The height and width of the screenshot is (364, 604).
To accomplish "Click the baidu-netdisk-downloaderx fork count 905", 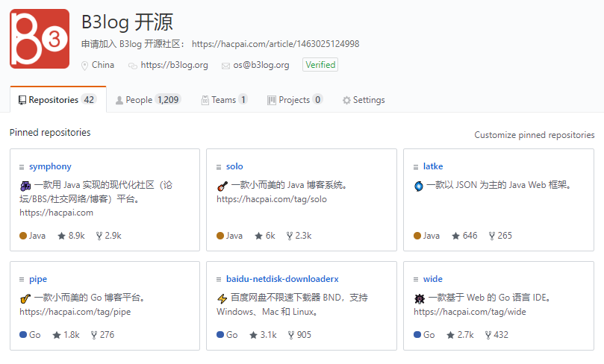I will point(299,335).
